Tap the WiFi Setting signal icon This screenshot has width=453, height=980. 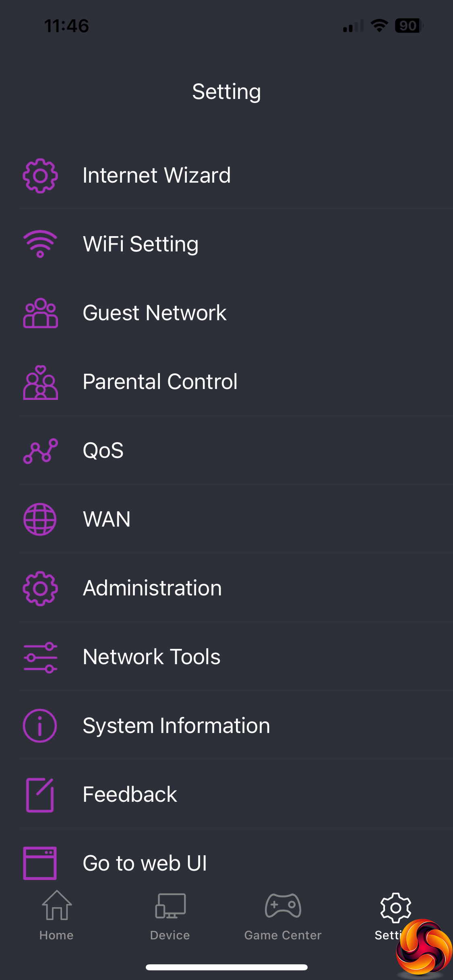tap(40, 244)
